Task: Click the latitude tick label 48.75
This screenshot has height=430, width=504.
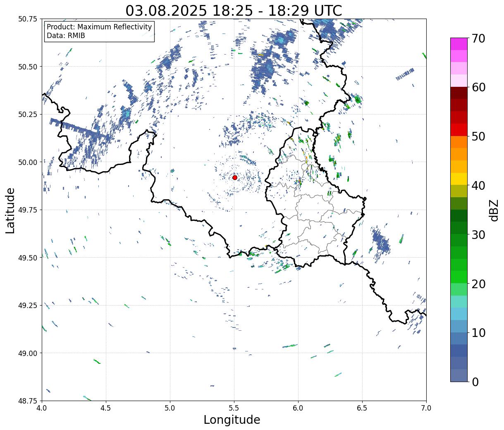Action: tap(28, 401)
